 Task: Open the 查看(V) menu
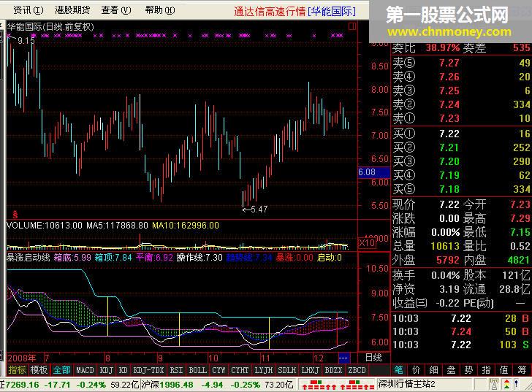click(x=116, y=10)
